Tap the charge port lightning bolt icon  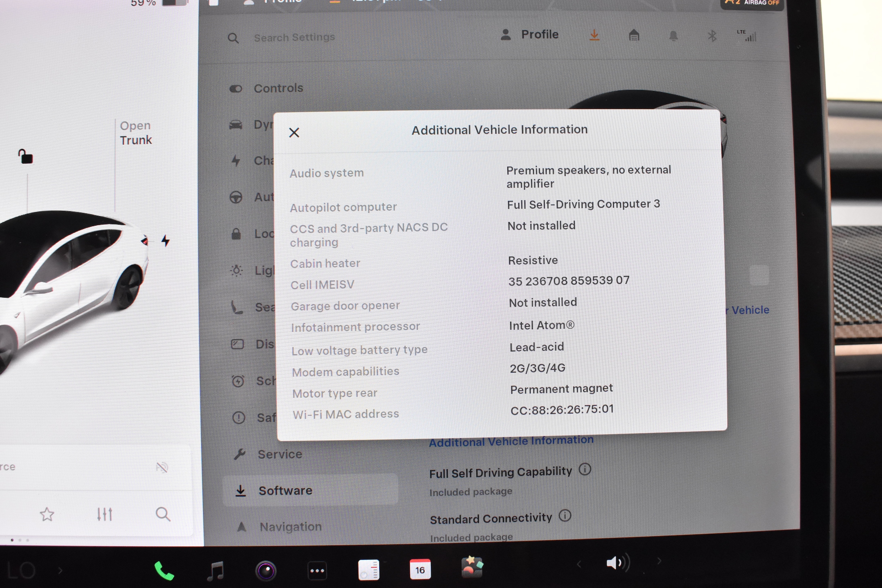pyautogui.click(x=165, y=240)
